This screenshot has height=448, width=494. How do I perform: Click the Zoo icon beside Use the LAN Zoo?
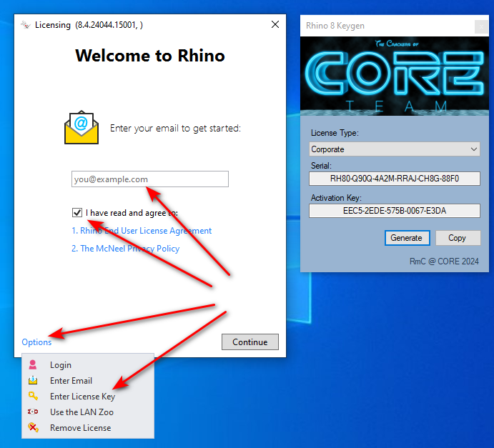[x=33, y=412]
